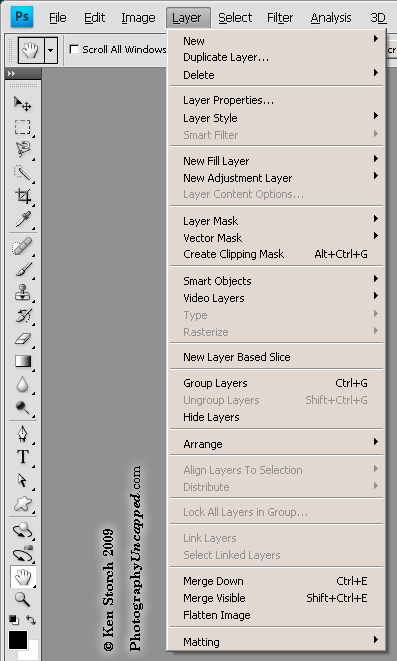
Task: Select the Gradient tool
Action: [22, 361]
